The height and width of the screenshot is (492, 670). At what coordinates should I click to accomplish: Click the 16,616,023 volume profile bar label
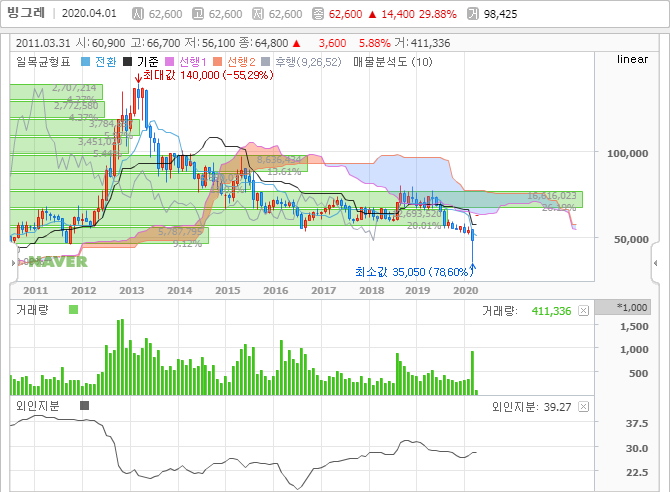[x=552, y=196]
